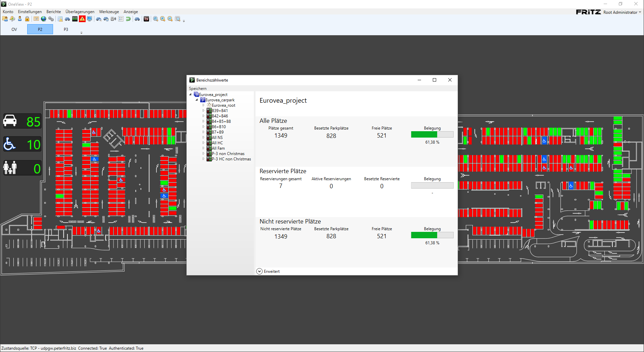Click the green car counter showing 85

[22, 121]
